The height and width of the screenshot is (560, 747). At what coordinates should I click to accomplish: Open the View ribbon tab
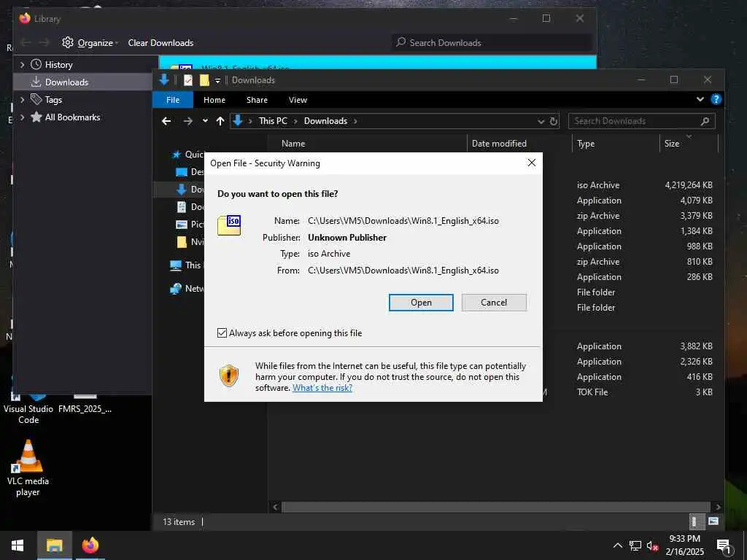[298, 100]
